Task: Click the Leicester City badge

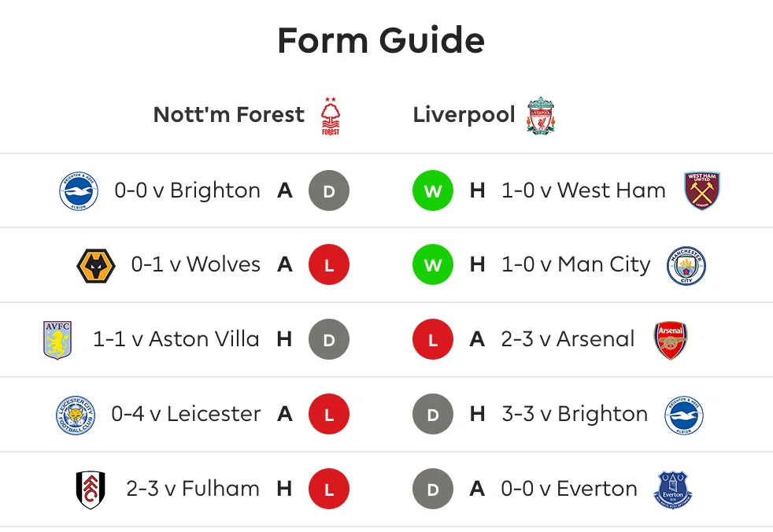Action: 76,415
